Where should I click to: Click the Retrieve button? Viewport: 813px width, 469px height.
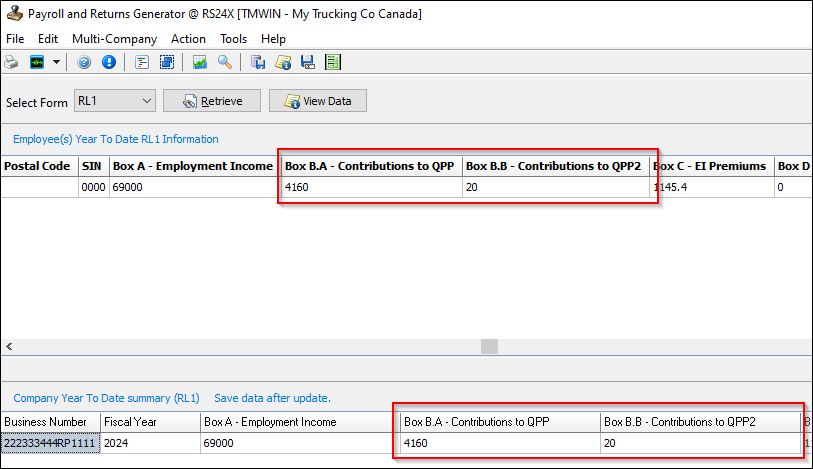[211, 101]
